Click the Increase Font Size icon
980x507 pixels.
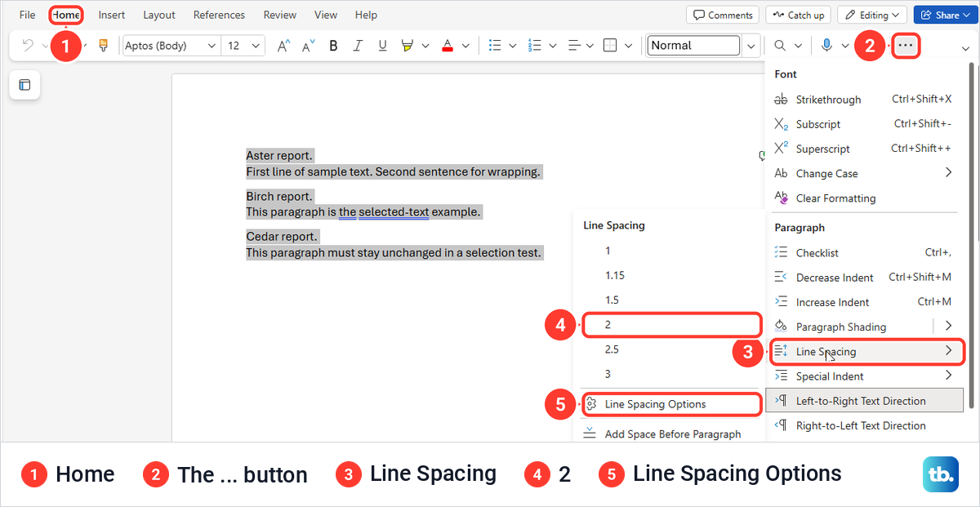tap(283, 46)
